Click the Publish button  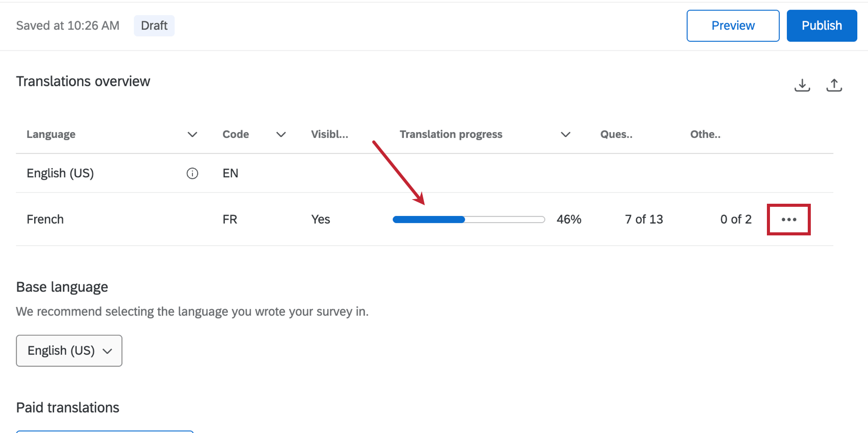(822, 26)
